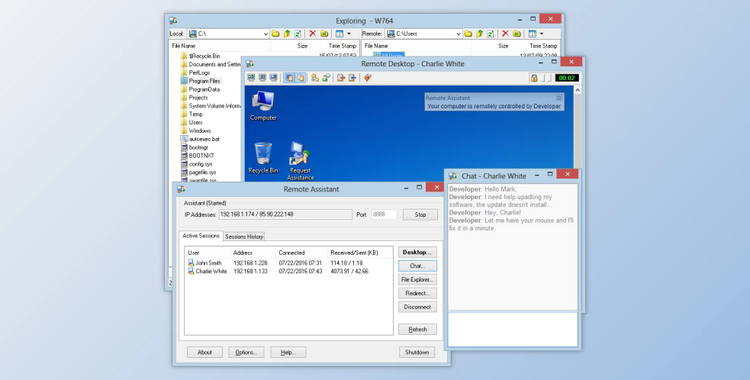Click the Desktop... button

pos(417,252)
